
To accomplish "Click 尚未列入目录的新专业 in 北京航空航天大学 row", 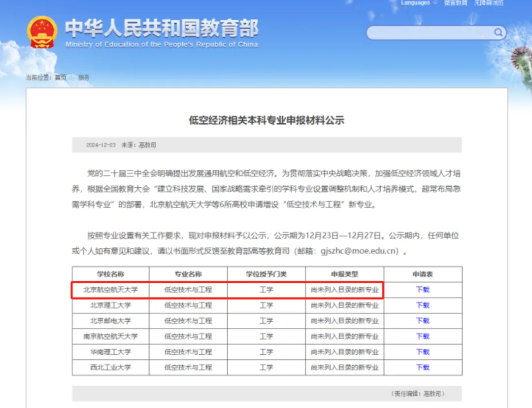I will pos(345,290).
